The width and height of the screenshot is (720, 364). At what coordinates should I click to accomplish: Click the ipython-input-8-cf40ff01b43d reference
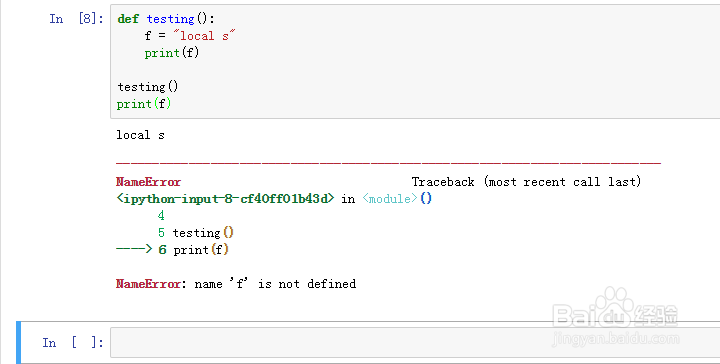click(225, 199)
